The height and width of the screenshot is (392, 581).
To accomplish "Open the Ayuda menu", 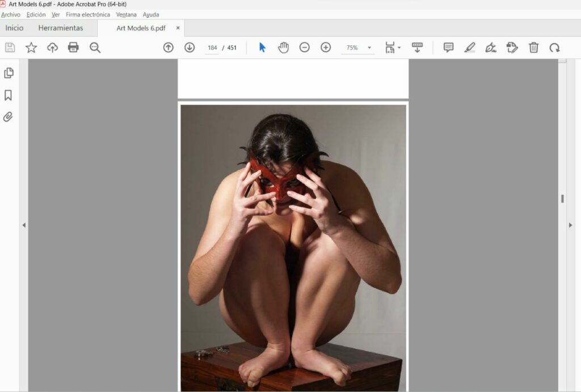I will pos(151,14).
